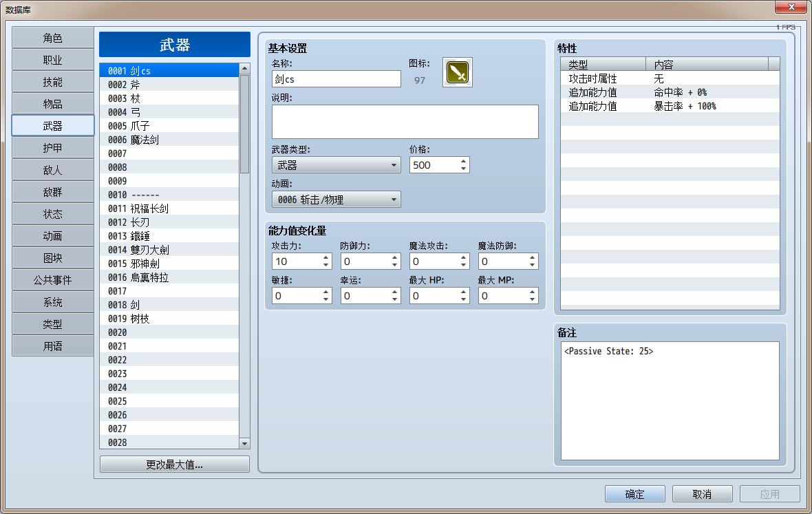Open the 武器类型 dropdown

click(336, 165)
